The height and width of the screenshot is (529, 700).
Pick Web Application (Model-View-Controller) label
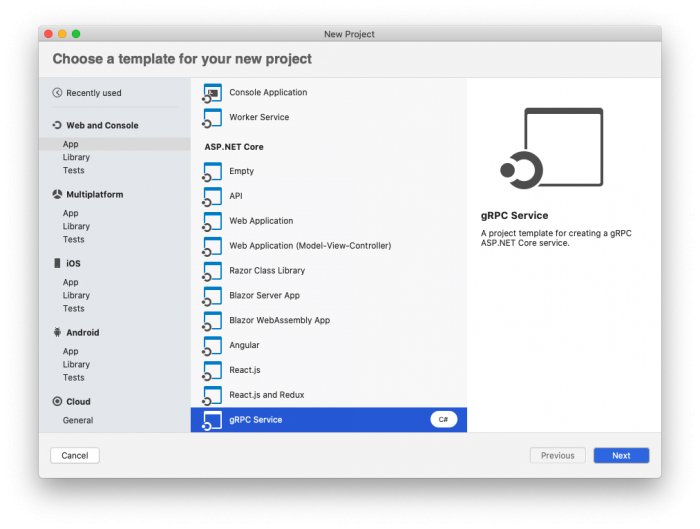tap(310, 246)
